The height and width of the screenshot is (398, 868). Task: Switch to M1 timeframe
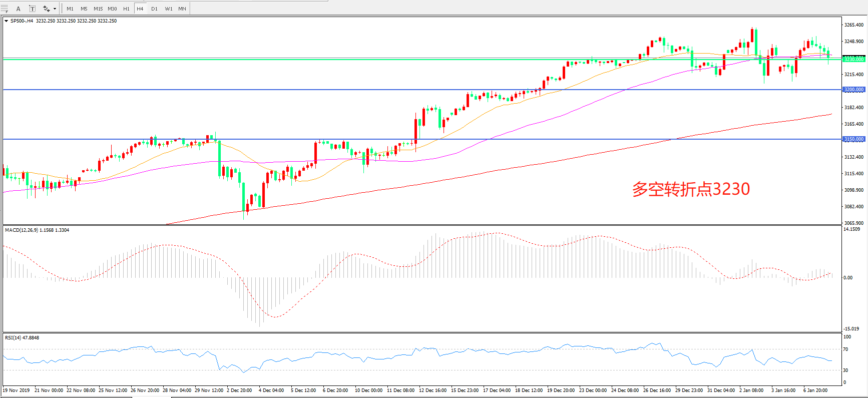pos(70,9)
